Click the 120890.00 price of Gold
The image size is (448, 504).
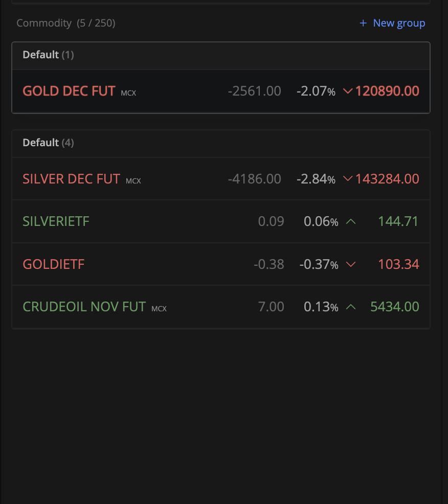[387, 91]
